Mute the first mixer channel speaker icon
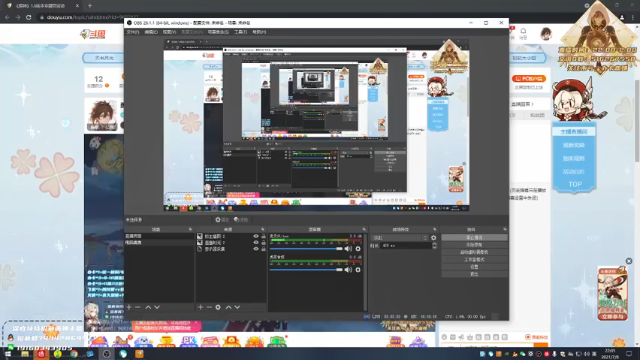This screenshot has height=360, width=640. coord(348,249)
